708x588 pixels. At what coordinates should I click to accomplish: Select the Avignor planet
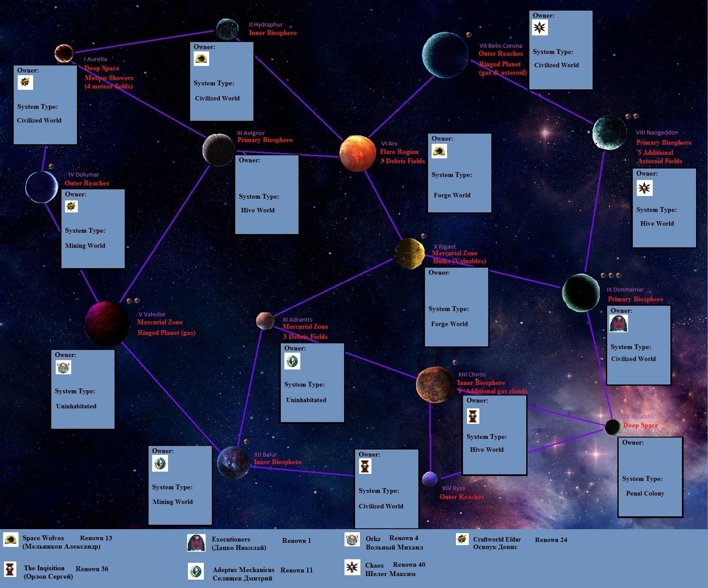click(x=218, y=150)
